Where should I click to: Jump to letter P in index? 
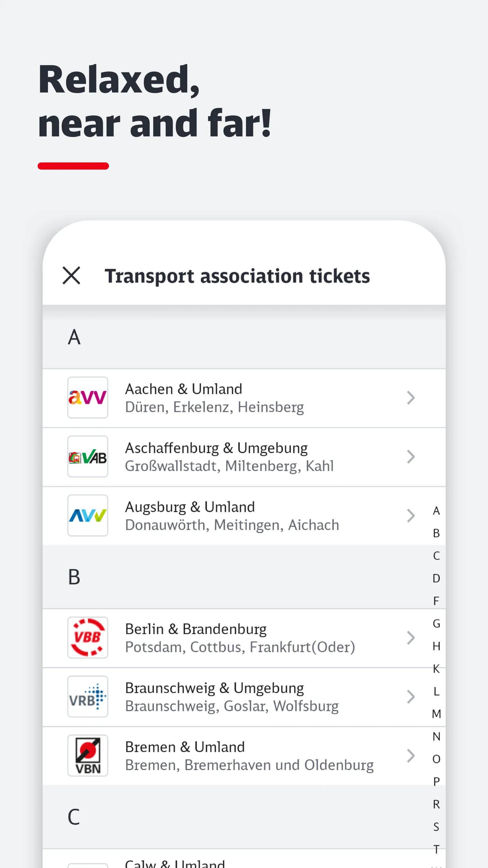pyautogui.click(x=436, y=781)
